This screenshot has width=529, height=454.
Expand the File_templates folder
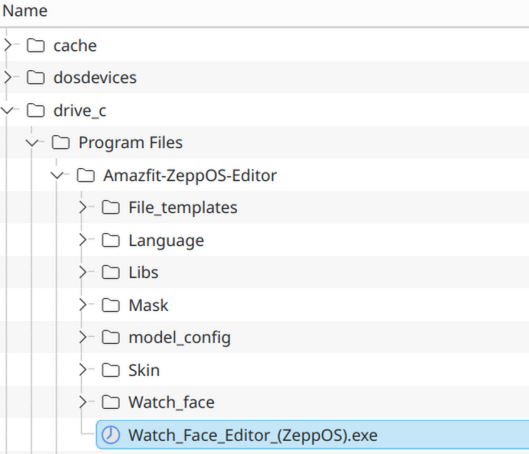coord(83,207)
